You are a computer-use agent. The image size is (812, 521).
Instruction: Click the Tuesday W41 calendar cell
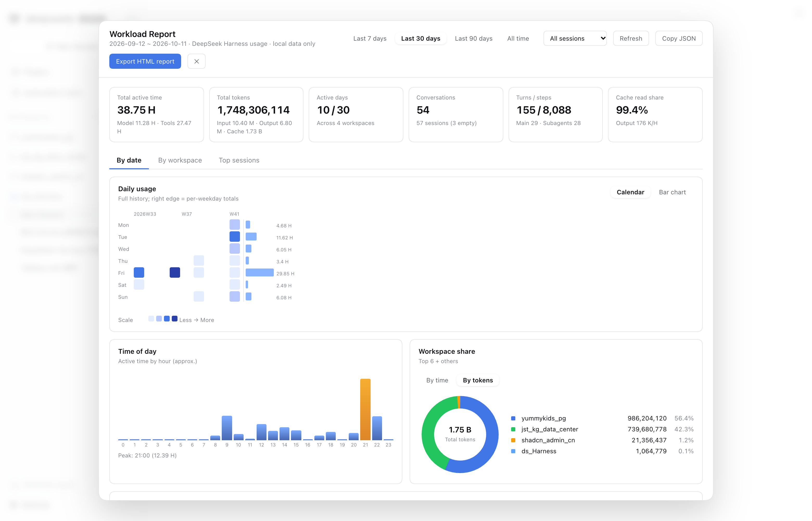coord(234,237)
